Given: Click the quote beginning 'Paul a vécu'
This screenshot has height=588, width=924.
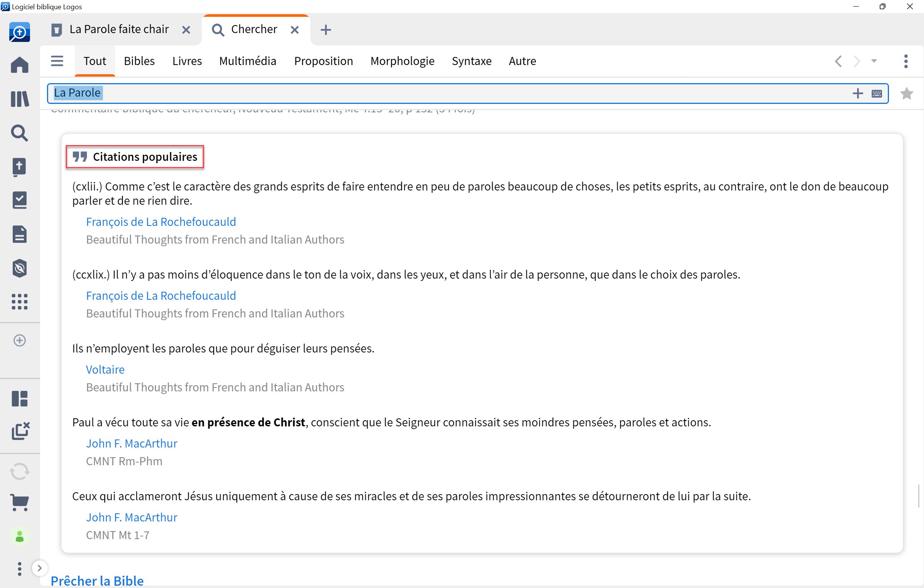Looking at the screenshot, I should tap(392, 422).
